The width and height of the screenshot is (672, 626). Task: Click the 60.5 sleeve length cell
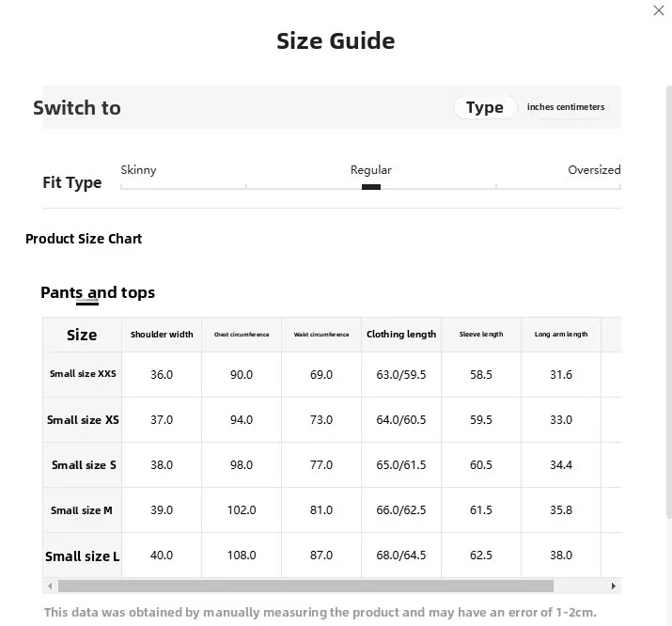point(481,465)
